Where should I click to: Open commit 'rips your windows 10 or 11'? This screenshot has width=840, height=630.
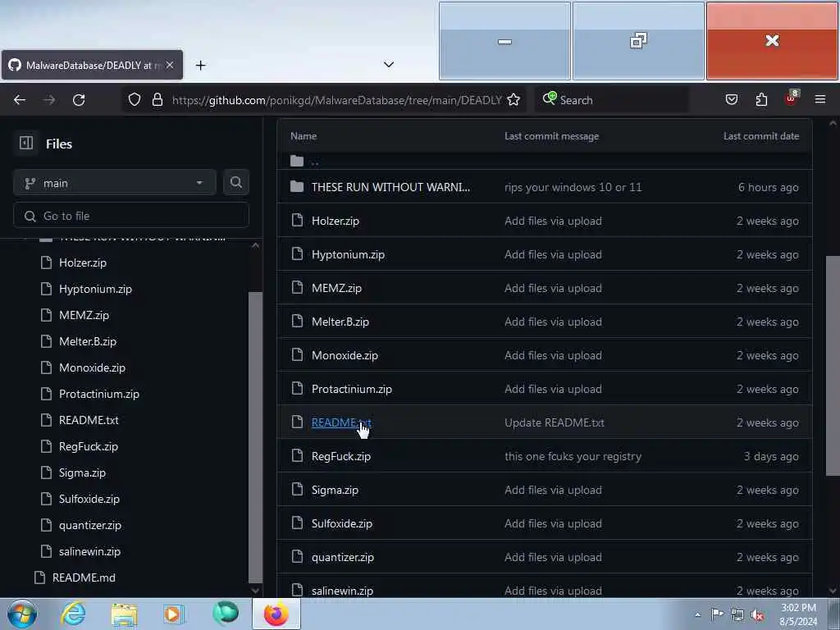pos(573,187)
